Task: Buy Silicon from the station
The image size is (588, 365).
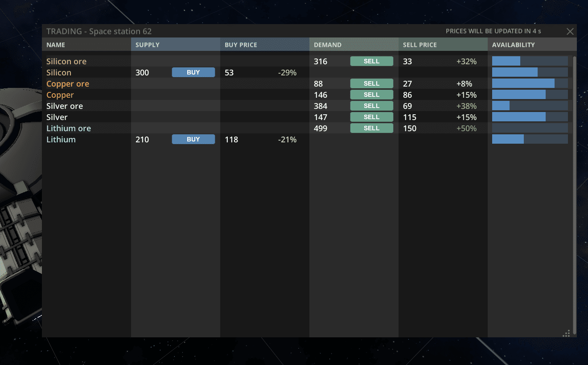Action: [193, 72]
